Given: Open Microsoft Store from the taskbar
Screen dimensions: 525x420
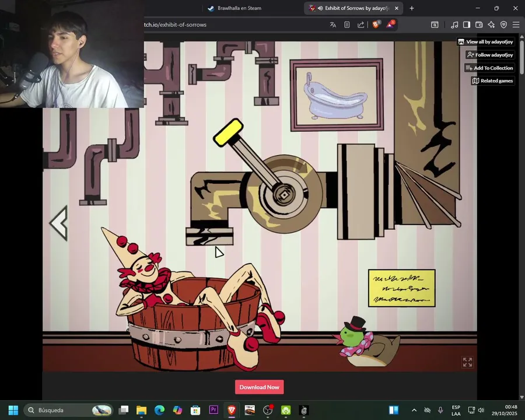Looking at the screenshot, I should click(195, 410).
